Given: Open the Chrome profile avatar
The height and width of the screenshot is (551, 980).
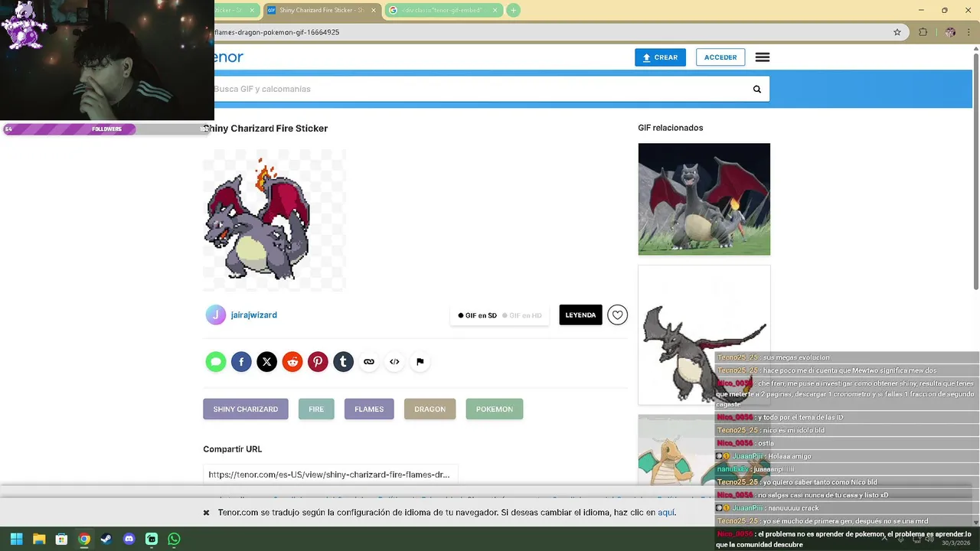Looking at the screenshot, I should click(x=950, y=32).
